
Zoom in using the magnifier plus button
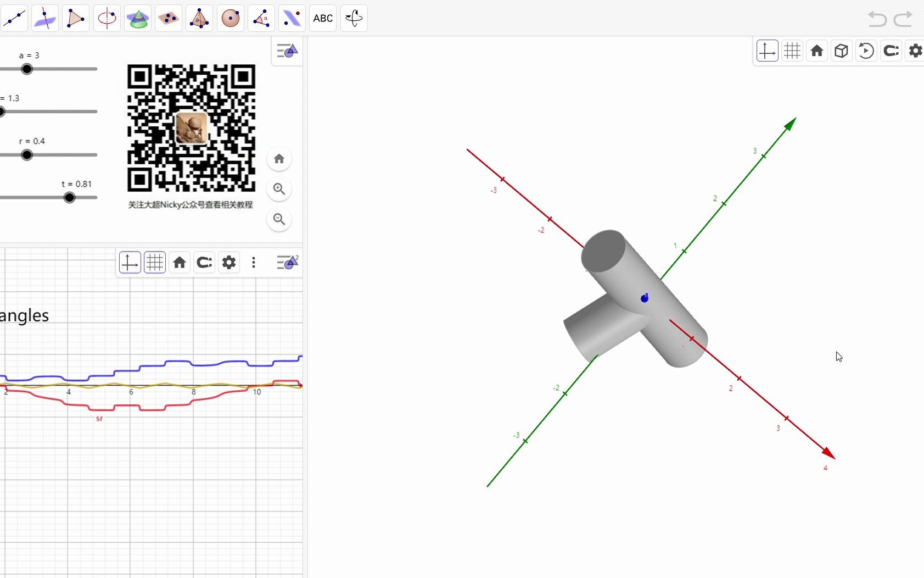[278, 189]
